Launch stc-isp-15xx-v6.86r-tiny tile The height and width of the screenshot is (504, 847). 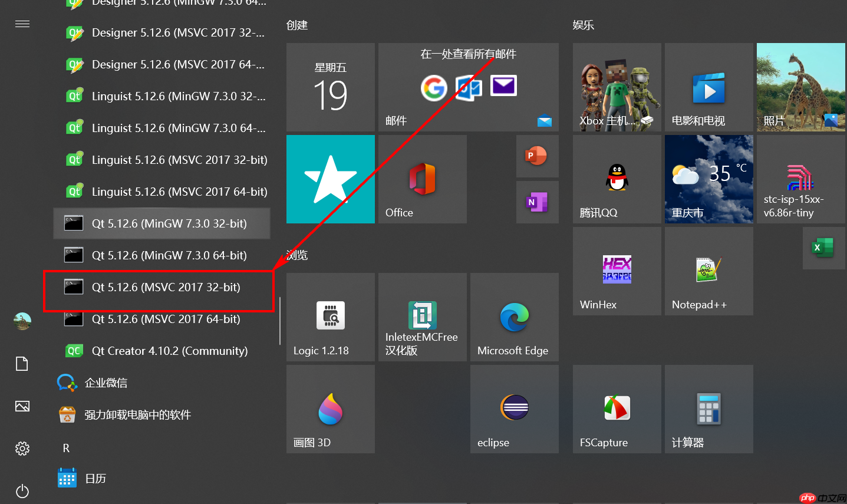(801, 179)
